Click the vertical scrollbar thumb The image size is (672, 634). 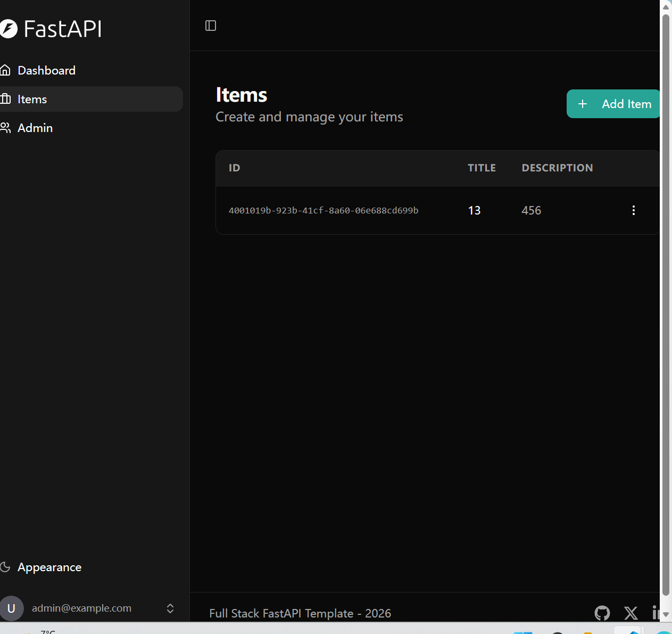point(666,303)
